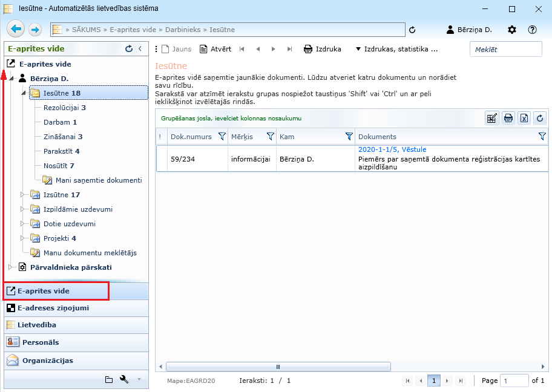The image size is (552, 392).
Task: Click the Excel export icon above the grid
Action: point(524,118)
